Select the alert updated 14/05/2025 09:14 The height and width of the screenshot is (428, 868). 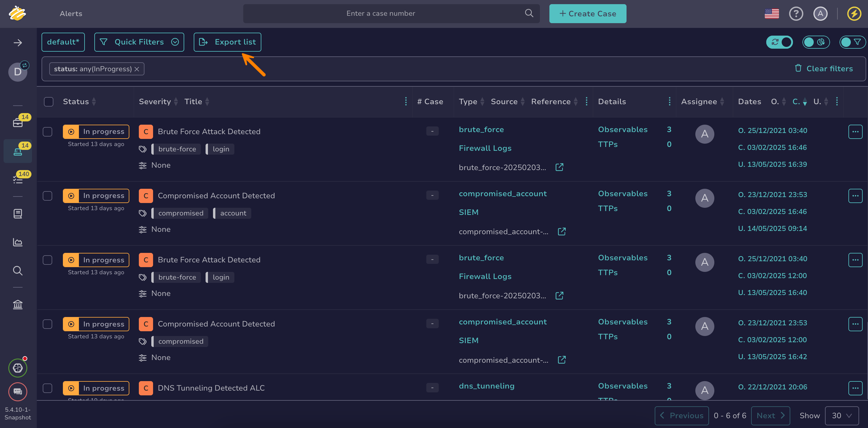[47, 196]
